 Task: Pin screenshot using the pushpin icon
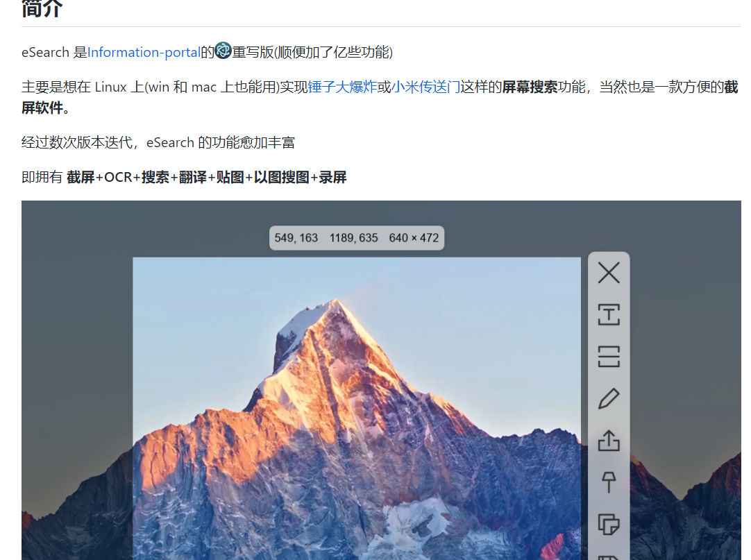609,482
